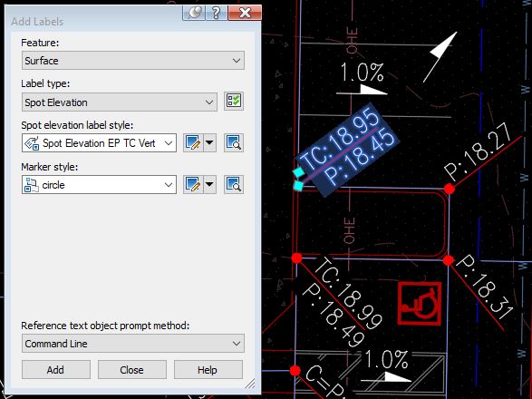The image size is (532, 399).
Task: Select the red marker at P: 18.27
Action: (450, 189)
